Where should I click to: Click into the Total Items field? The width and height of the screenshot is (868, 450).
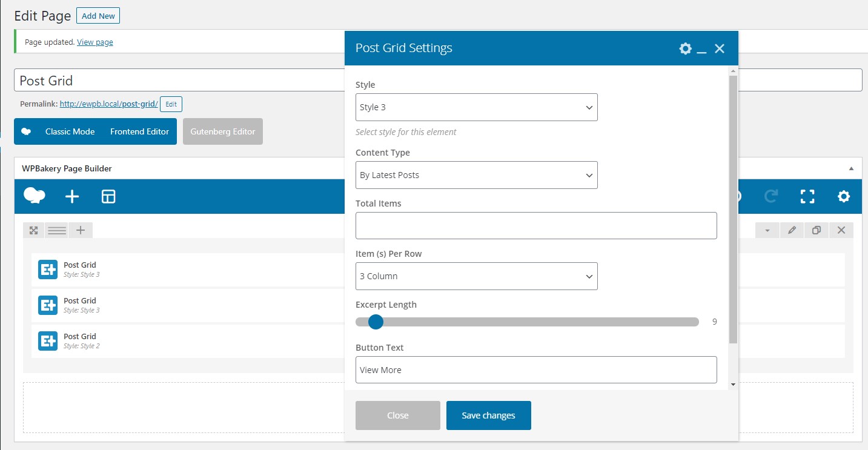click(x=536, y=226)
